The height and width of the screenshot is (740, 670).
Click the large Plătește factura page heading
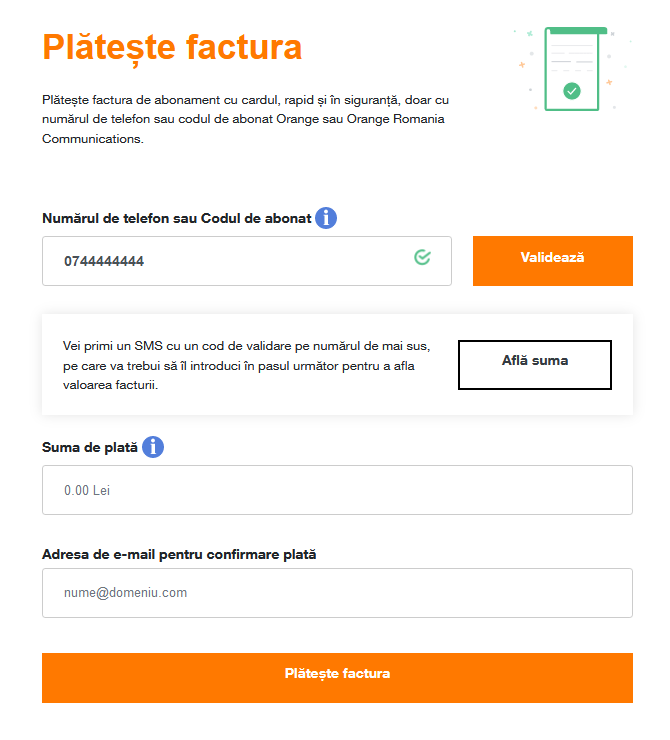[172, 47]
